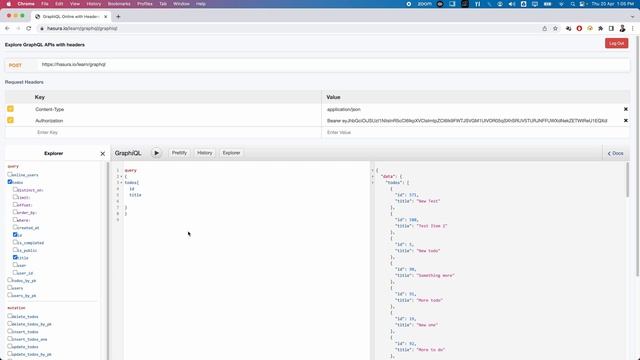640x360 pixels.
Task: Toggle the Chrome side panel icon
Action: (611, 29)
